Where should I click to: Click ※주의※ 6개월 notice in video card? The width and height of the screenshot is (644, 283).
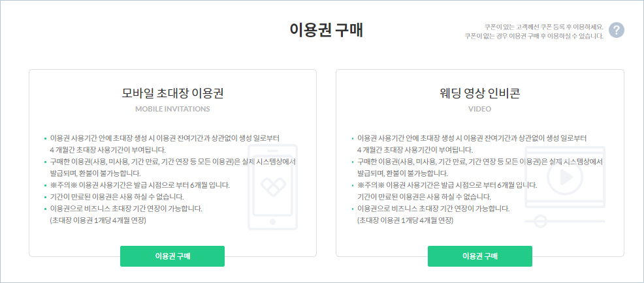pos(447,185)
